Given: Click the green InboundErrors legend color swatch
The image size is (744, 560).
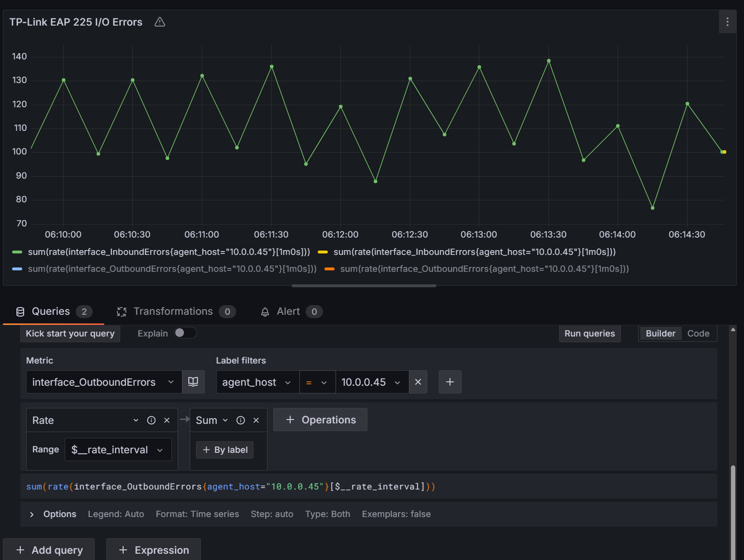Looking at the screenshot, I should pos(17,252).
